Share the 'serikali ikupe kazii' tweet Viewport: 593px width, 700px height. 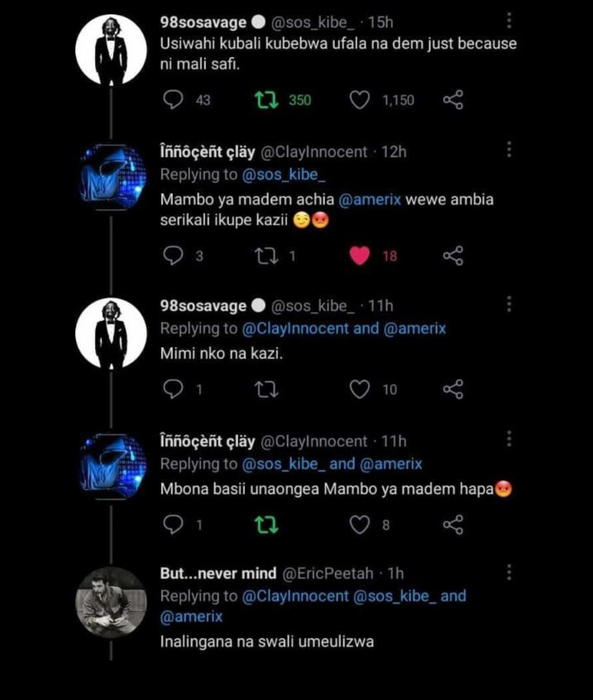(453, 256)
